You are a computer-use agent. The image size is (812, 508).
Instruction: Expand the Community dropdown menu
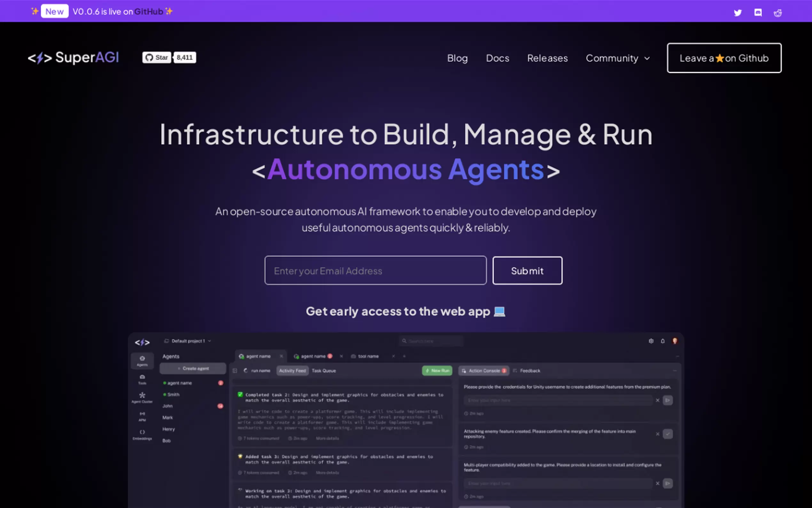tap(618, 58)
